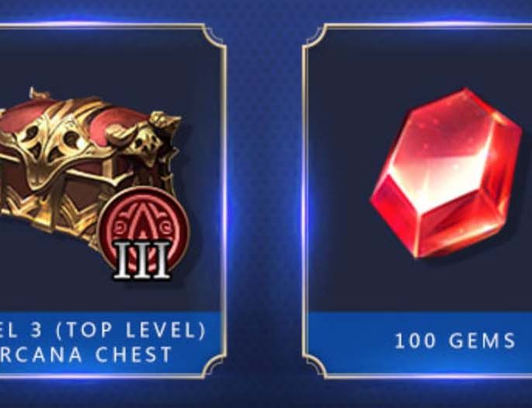Click the 100 GEMS label
The height and width of the screenshot is (408, 532).
[x=455, y=340]
